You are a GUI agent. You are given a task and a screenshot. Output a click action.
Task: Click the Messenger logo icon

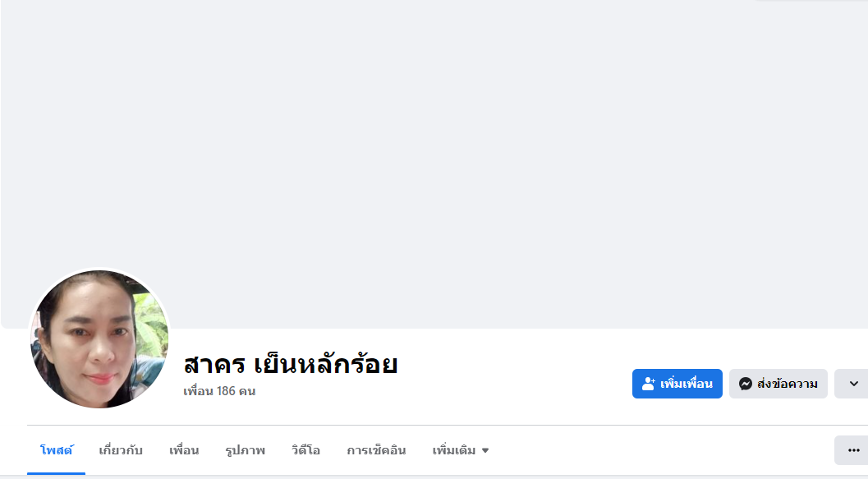point(746,384)
